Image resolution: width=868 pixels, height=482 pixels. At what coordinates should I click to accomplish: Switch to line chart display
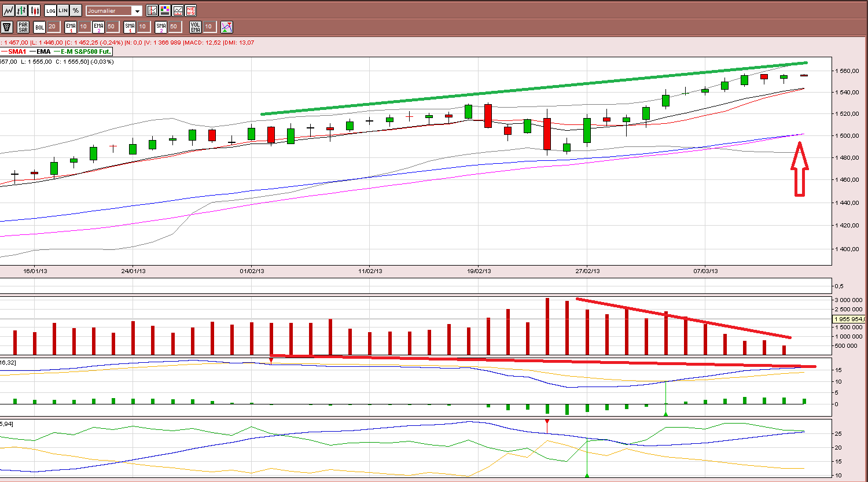(8, 10)
